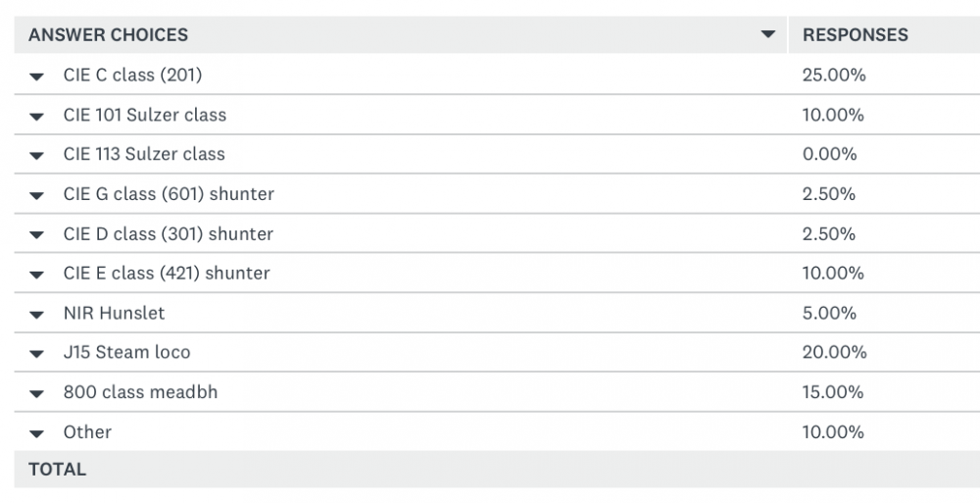Expand the NIR Hunslet row arrow
Image resolution: width=980 pixels, height=503 pixels.
tap(37, 315)
